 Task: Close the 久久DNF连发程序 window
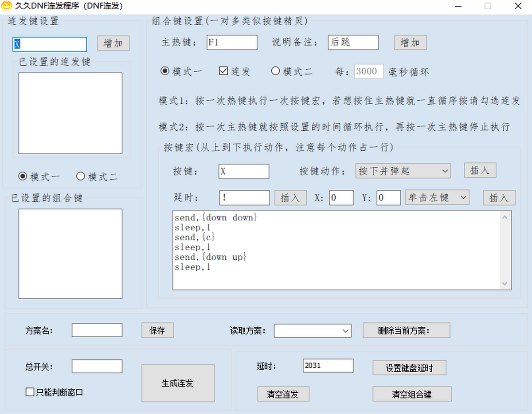518,6
